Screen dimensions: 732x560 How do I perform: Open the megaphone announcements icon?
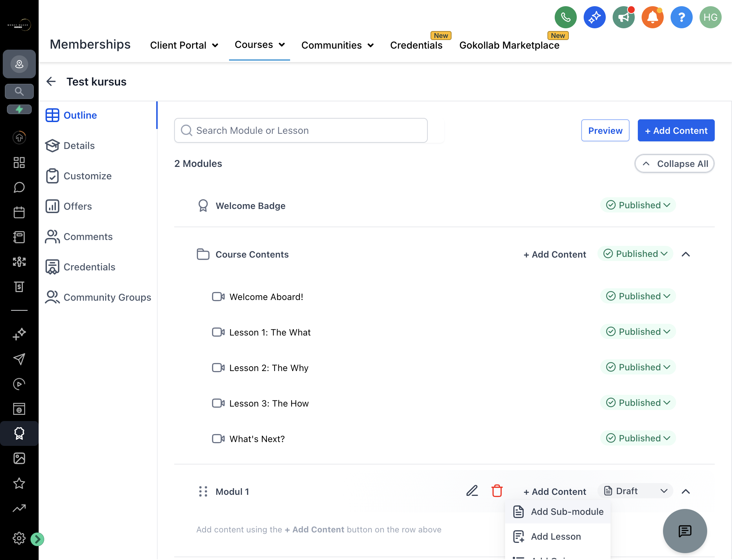click(623, 17)
